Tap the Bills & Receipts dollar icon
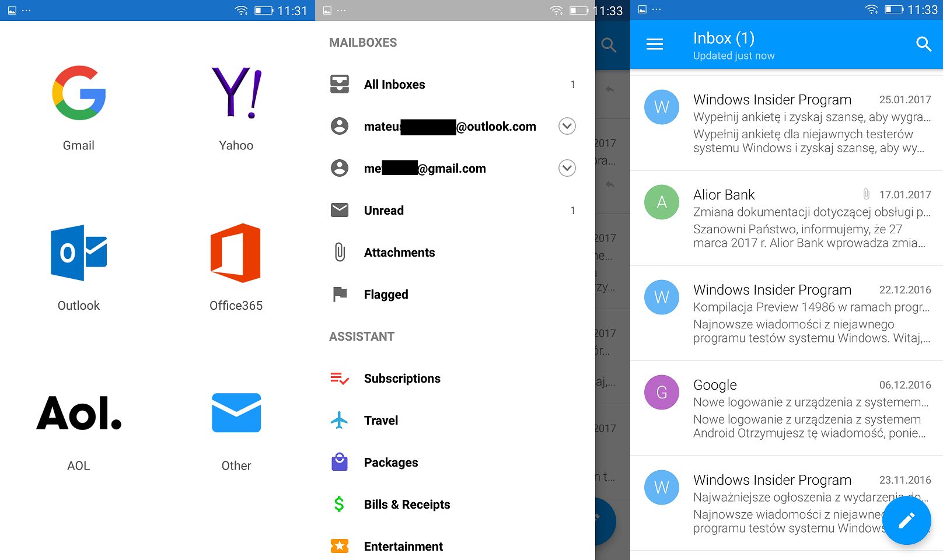This screenshot has width=943, height=560. 339,504
